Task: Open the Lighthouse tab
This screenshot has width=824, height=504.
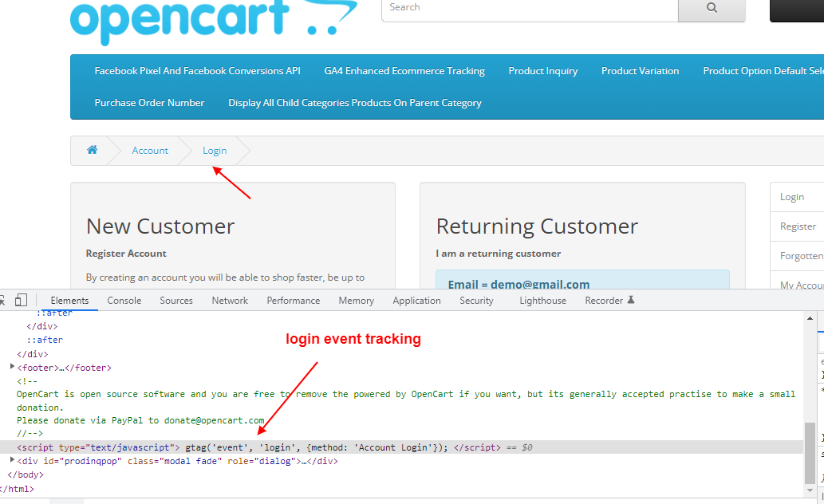Action: coord(543,300)
